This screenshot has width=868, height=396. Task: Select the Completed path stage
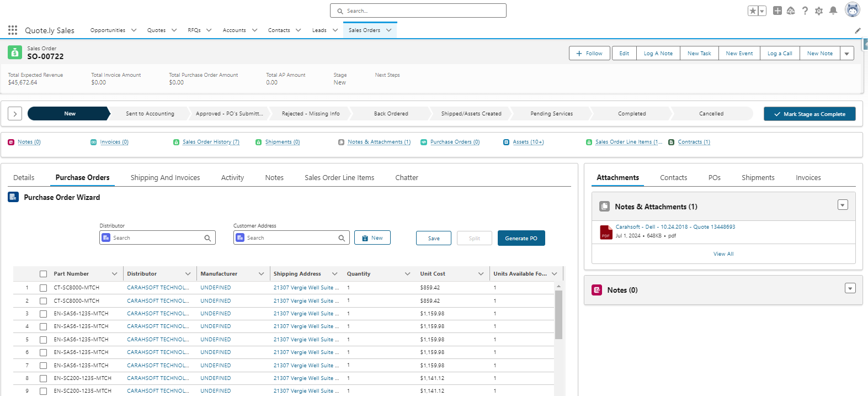tap(631, 114)
